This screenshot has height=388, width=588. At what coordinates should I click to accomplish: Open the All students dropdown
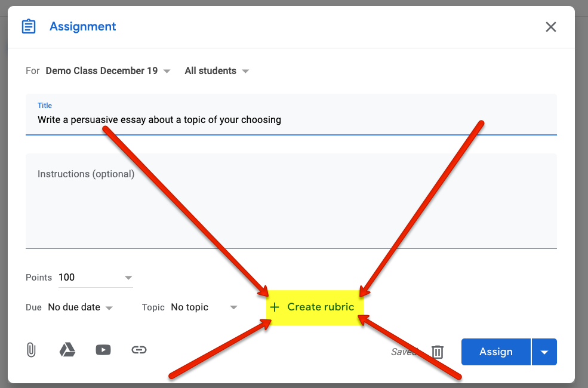pyautogui.click(x=217, y=70)
